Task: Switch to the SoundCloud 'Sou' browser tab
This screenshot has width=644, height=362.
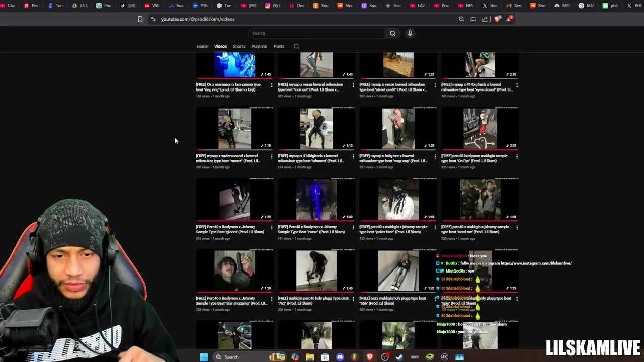Action: (321, 6)
